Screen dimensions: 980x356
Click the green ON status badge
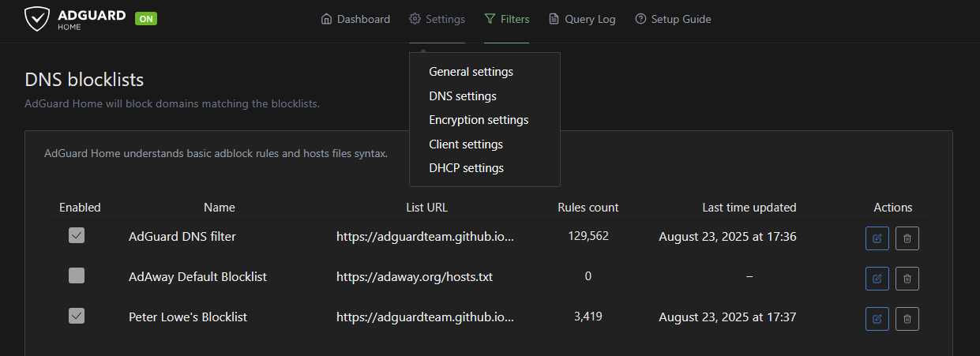pyautogui.click(x=146, y=18)
